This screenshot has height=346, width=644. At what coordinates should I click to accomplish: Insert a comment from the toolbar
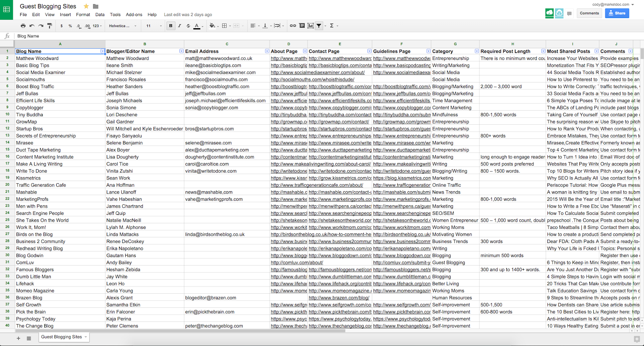tap(302, 26)
